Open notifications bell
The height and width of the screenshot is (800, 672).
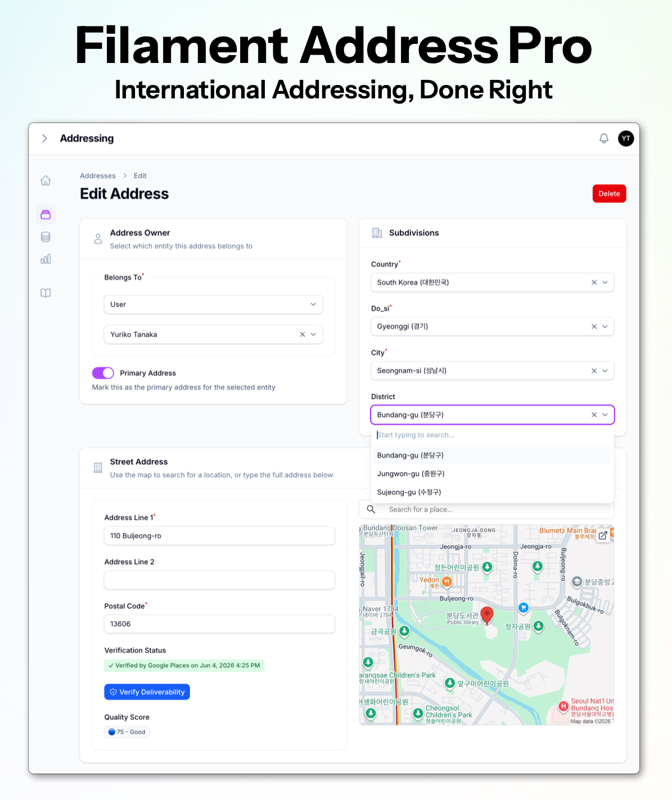(603, 138)
